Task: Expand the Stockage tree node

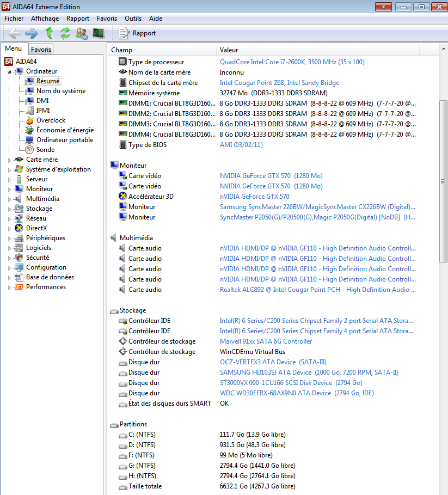Action: (x=9, y=209)
